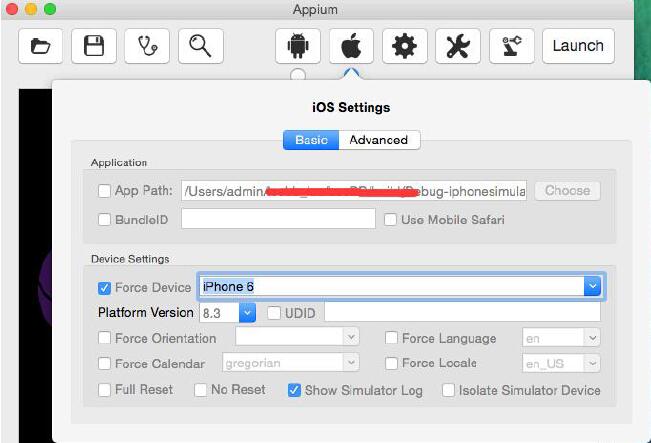Viewport: 651px width, 443px height.
Task: Uncheck the Force Device checkbox
Action: pos(104,288)
